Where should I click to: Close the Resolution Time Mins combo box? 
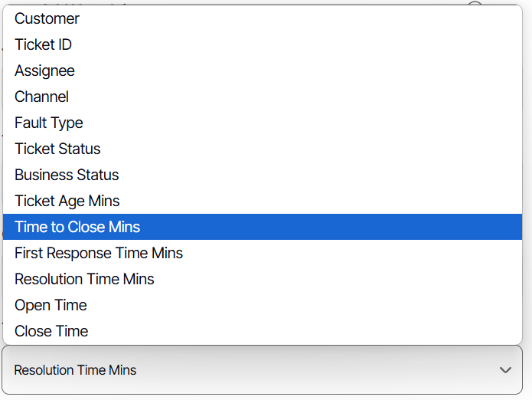pos(262,370)
